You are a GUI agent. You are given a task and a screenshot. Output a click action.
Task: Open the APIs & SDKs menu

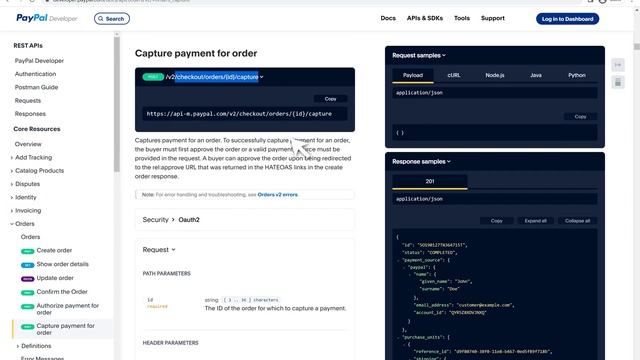(424, 18)
